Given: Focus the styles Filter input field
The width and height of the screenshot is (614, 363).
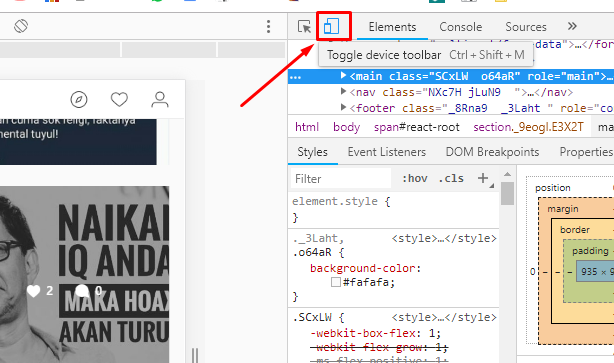Looking at the screenshot, I should (x=341, y=179).
